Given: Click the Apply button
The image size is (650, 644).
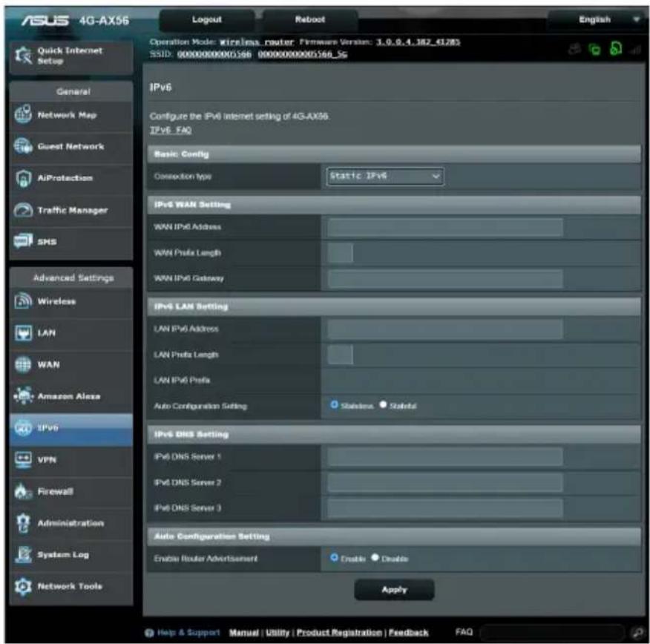Looking at the screenshot, I should click(394, 589).
